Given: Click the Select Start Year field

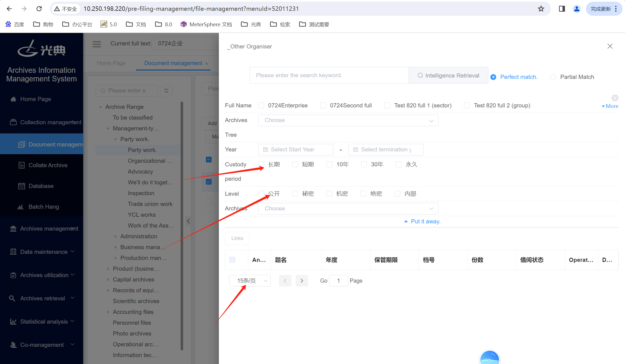Looking at the screenshot, I should 296,149.
